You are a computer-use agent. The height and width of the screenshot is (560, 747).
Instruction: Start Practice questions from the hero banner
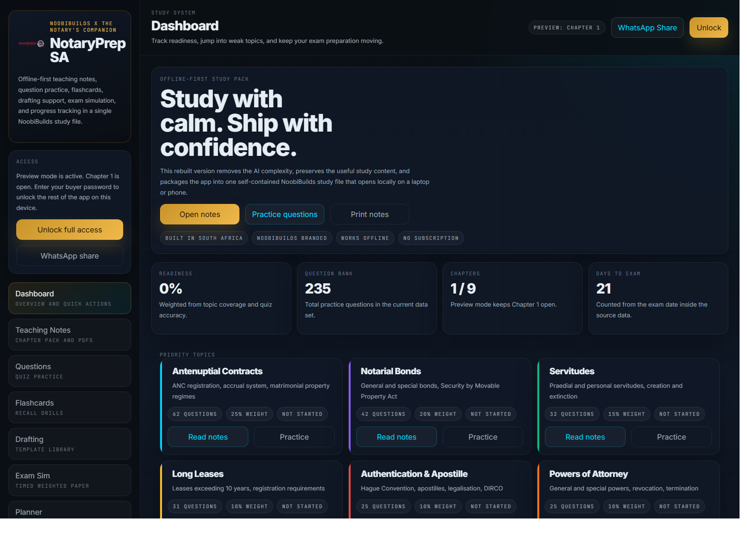pos(285,214)
